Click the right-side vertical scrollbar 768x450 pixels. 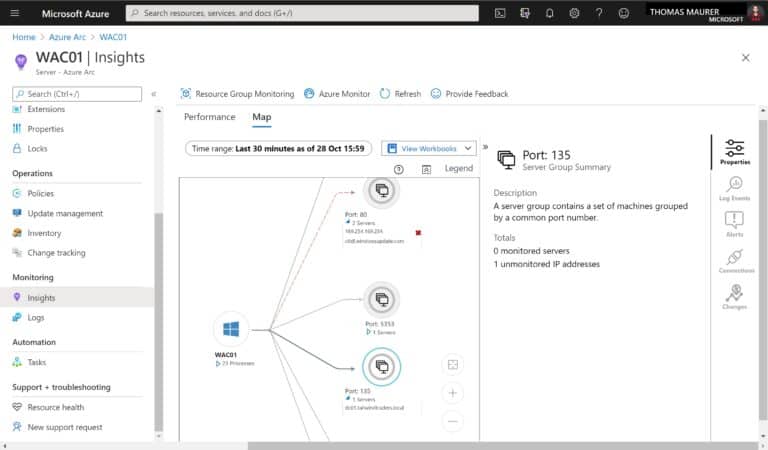(x=763, y=269)
